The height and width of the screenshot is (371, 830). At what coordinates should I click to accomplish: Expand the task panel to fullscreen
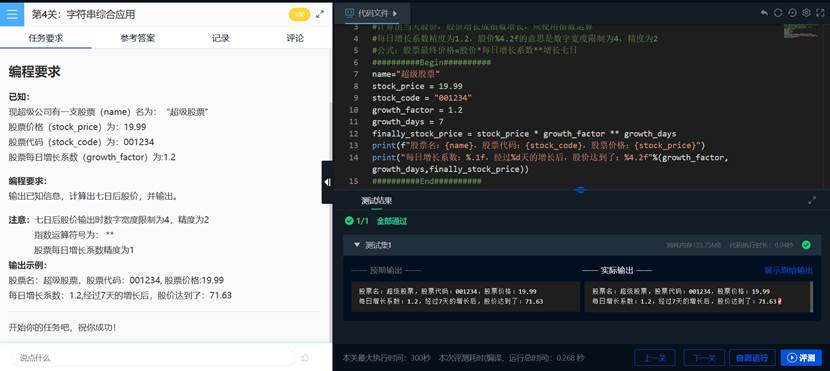pos(320,15)
